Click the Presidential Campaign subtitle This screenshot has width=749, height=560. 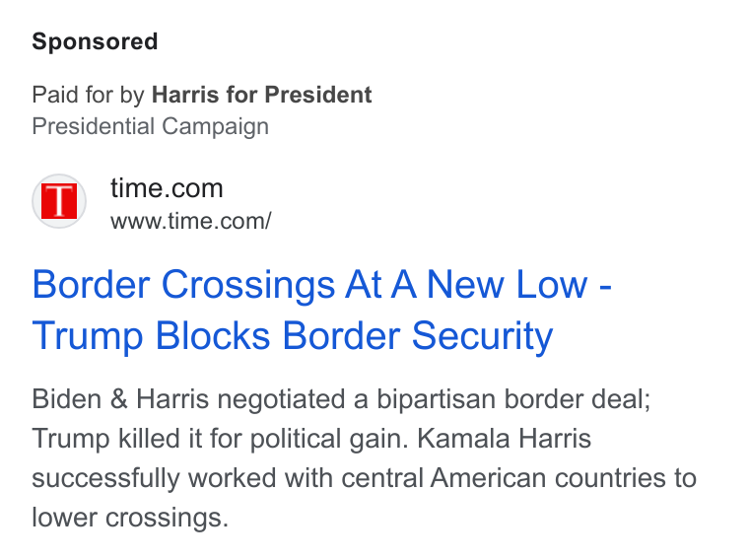pos(151,126)
